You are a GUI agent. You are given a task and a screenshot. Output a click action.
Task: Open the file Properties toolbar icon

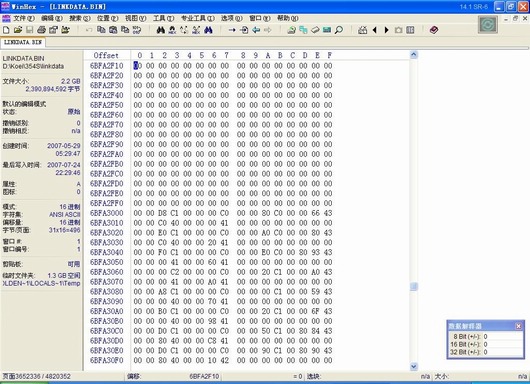coord(53,30)
